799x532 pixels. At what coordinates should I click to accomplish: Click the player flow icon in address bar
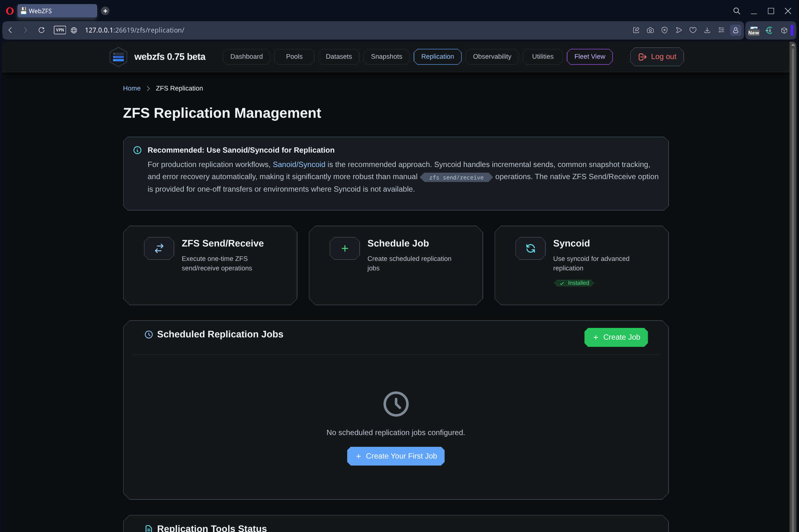click(679, 30)
